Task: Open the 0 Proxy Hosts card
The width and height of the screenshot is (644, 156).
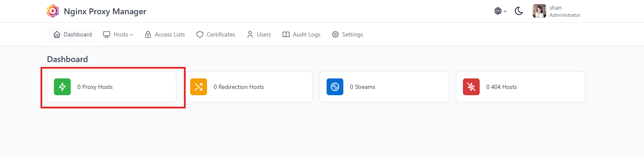Action: 112,87
